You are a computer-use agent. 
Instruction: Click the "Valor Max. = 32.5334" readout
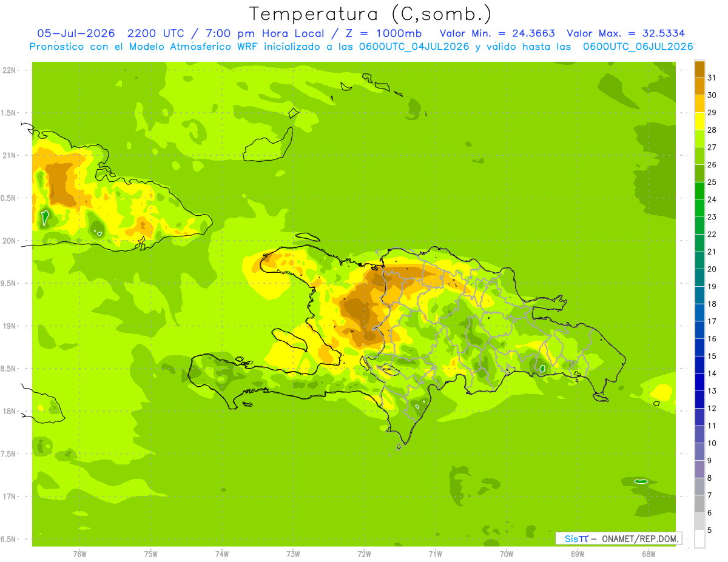[x=626, y=33]
